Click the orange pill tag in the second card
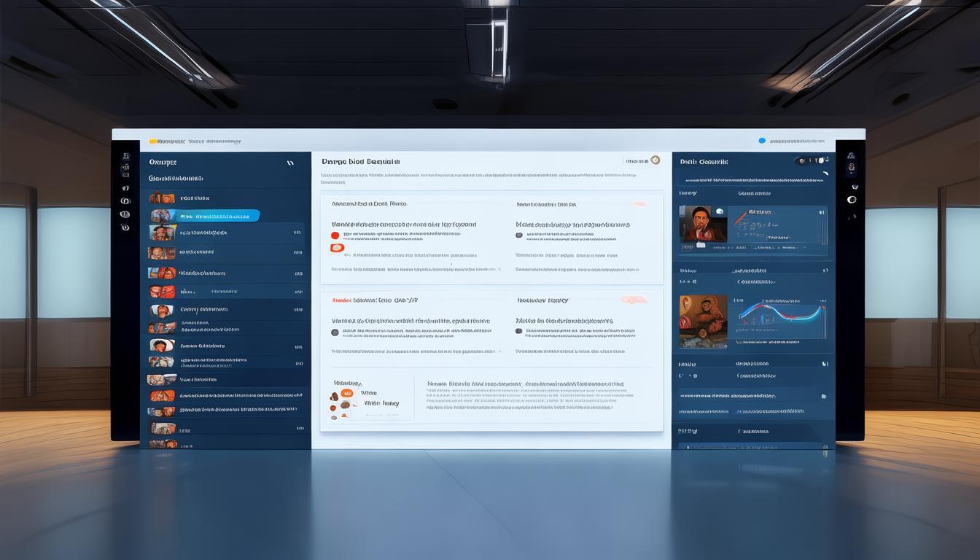Viewport: 980px width, 560px height. tap(634, 300)
